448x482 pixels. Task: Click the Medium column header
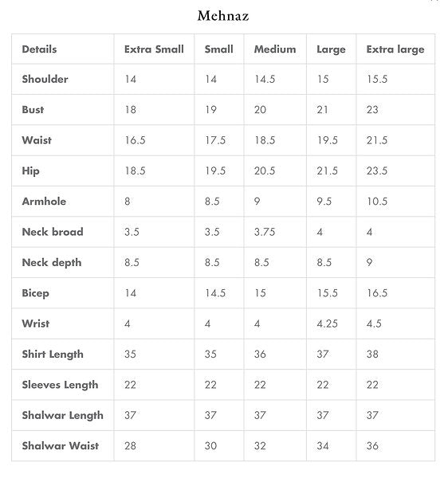(275, 49)
